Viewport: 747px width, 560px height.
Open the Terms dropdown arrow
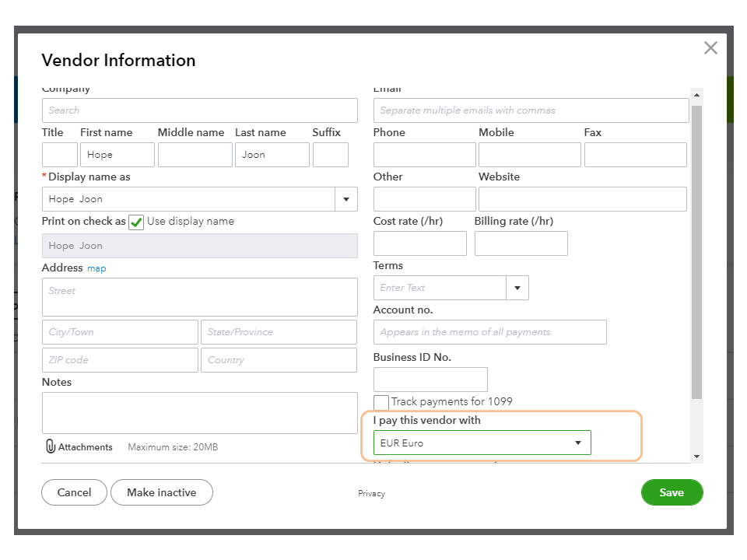click(517, 288)
